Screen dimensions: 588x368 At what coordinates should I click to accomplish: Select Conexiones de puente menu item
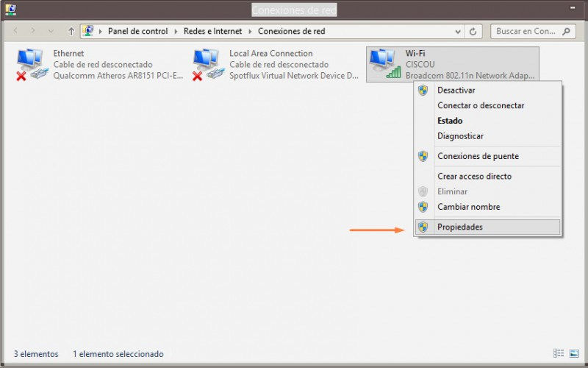click(488, 156)
